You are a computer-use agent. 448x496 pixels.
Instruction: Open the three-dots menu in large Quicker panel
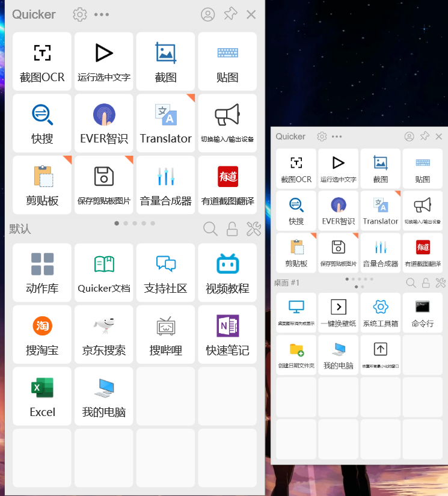click(x=102, y=14)
